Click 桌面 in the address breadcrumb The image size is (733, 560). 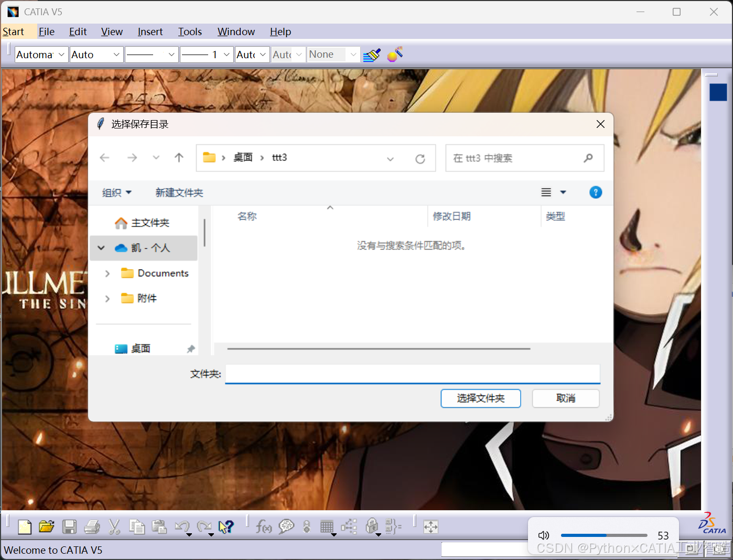coord(243,157)
